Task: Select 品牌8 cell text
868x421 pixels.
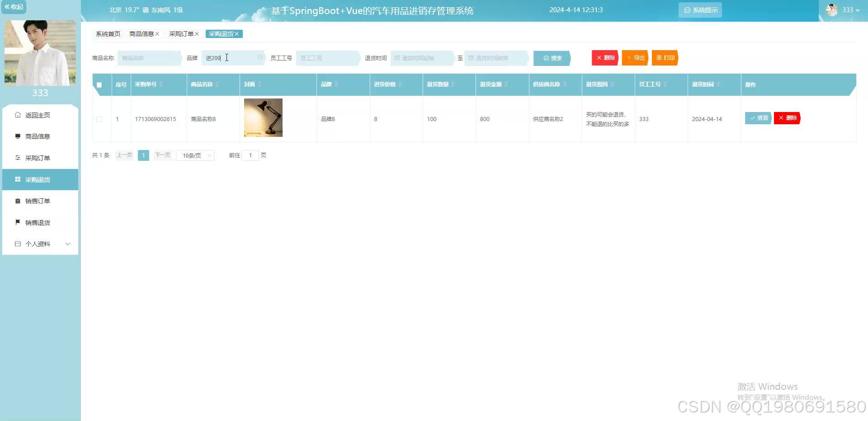Action: point(328,119)
